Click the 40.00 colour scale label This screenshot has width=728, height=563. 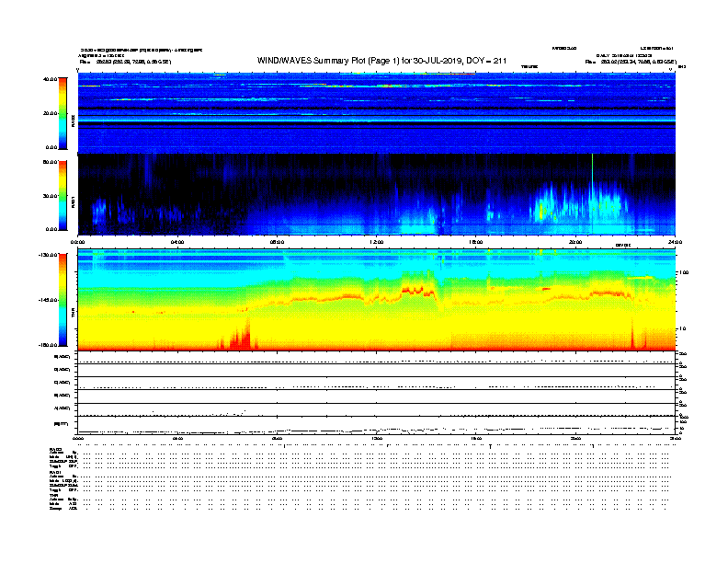click(50, 79)
